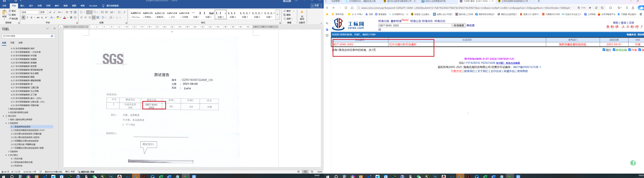Apply strikethrough (abc) formatting
This screenshot has height=178, width=644.
click(38, 18)
